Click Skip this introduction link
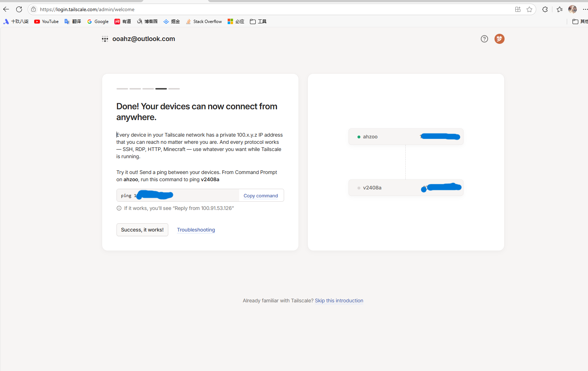The image size is (588, 371). click(339, 301)
